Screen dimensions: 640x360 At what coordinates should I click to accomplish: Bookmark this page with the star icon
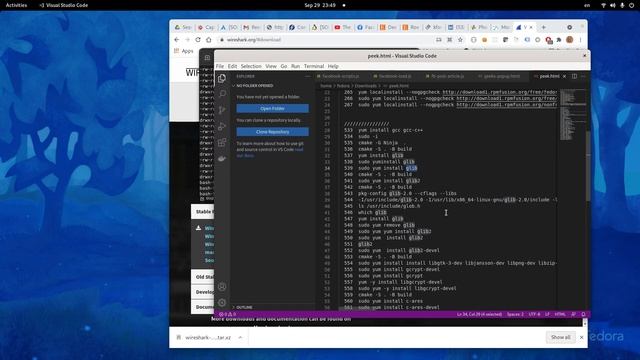point(460,40)
